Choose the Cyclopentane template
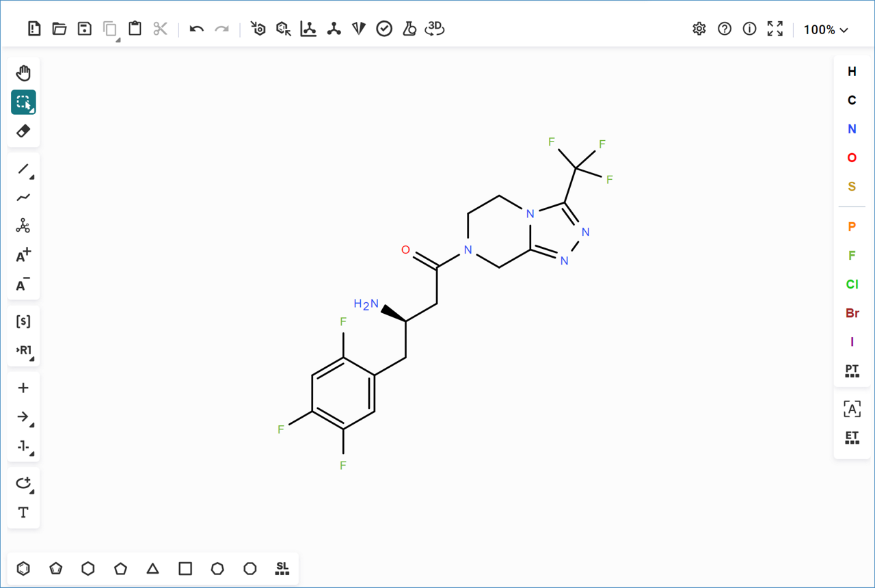This screenshot has height=588, width=875. tap(120, 568)
